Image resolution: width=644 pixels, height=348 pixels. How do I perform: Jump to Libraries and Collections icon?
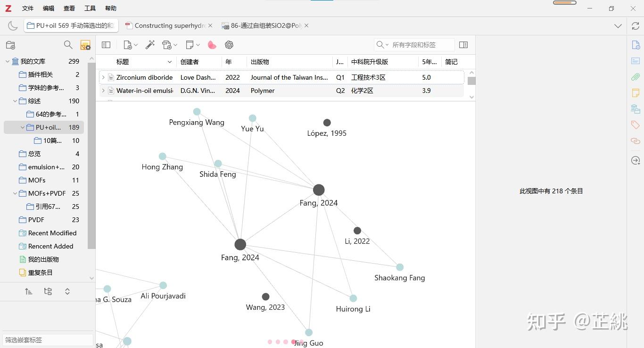pos(636,109)
